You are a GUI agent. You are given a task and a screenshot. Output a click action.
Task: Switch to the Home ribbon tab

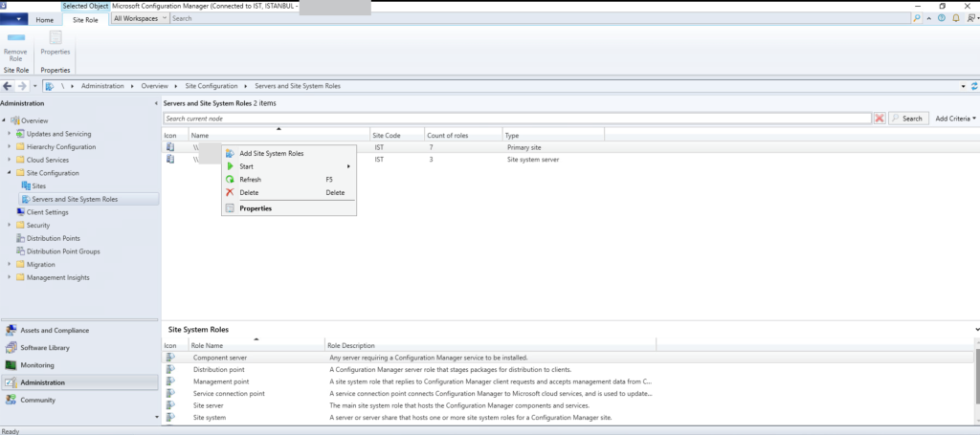coord(44,18)
